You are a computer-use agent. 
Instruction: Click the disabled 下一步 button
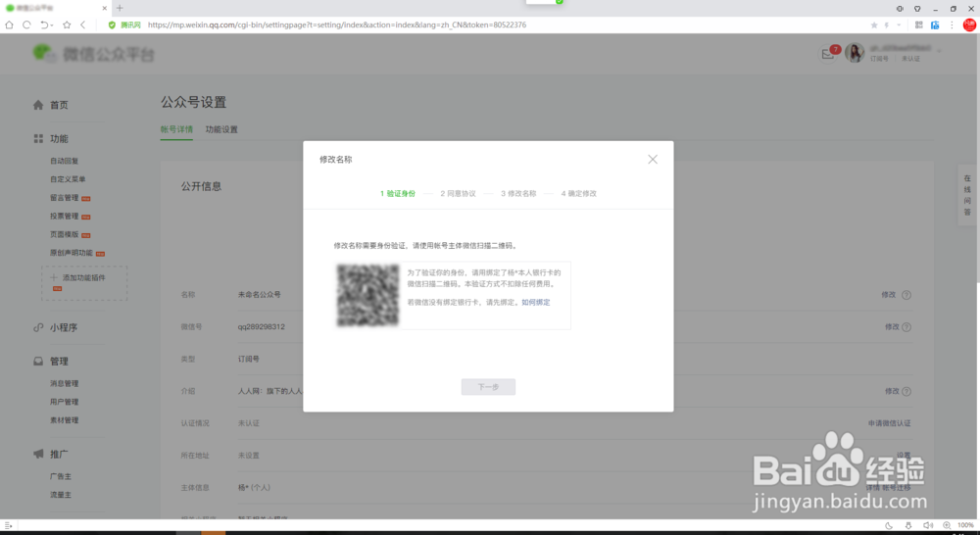(488, 387)
